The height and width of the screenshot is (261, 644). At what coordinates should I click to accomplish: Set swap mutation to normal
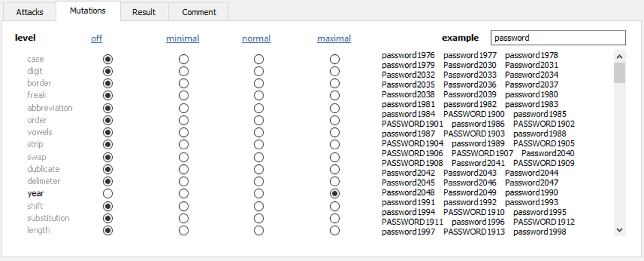[x=259, y=157]
